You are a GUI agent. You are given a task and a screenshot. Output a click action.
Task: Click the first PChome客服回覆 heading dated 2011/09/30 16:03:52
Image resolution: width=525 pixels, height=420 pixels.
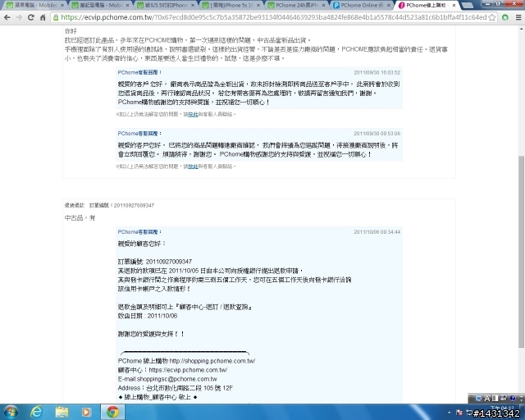tap(139, 72)
